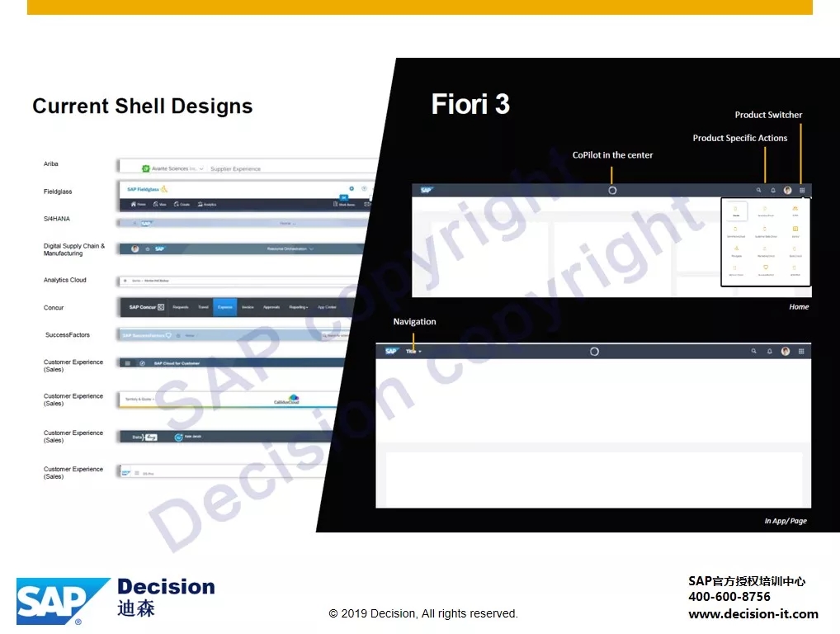Open the Fieldglass Home menu item
This screenshot has width=840, height=634.
point(139,204)
